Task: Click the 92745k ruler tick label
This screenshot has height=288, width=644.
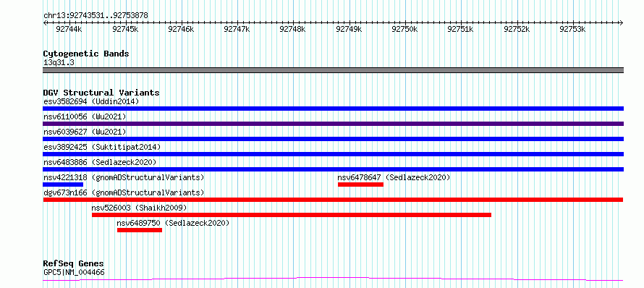Action: click(125, 29)
